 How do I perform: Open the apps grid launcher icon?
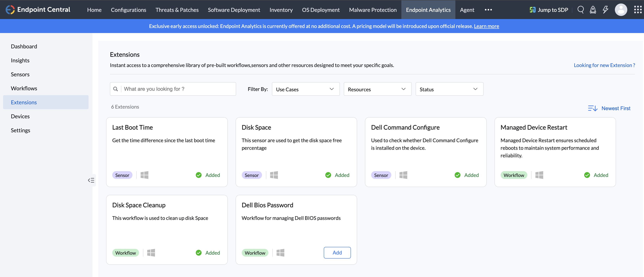point(638,10)
